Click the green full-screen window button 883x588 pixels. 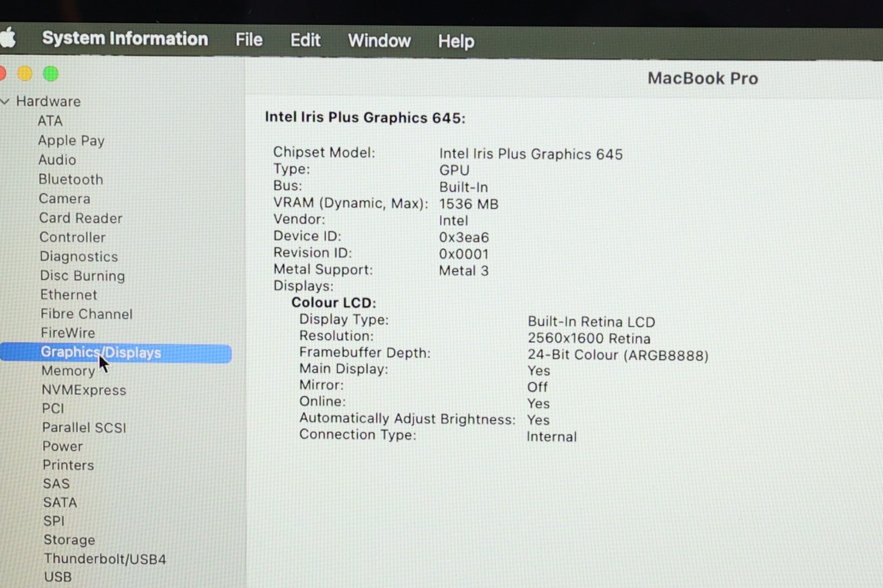(51, 73)
